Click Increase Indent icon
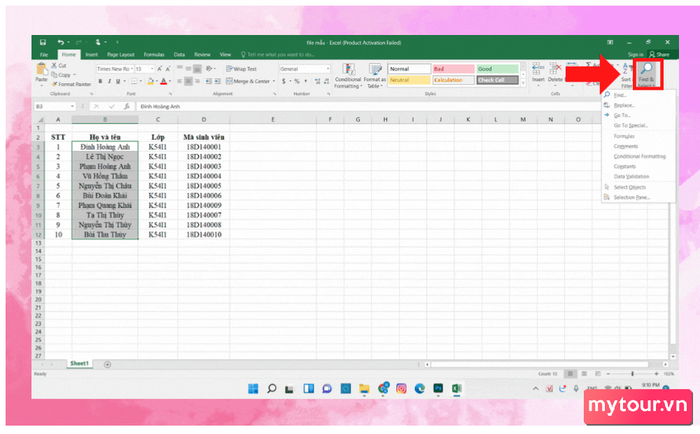This screenshot has width=700, height=434. click(x=217, y=81)
